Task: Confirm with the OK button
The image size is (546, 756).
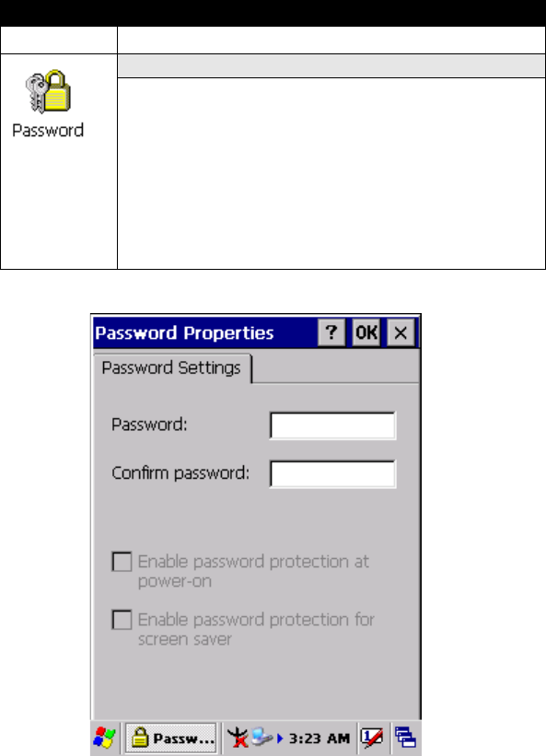Action: pos(366,332)
